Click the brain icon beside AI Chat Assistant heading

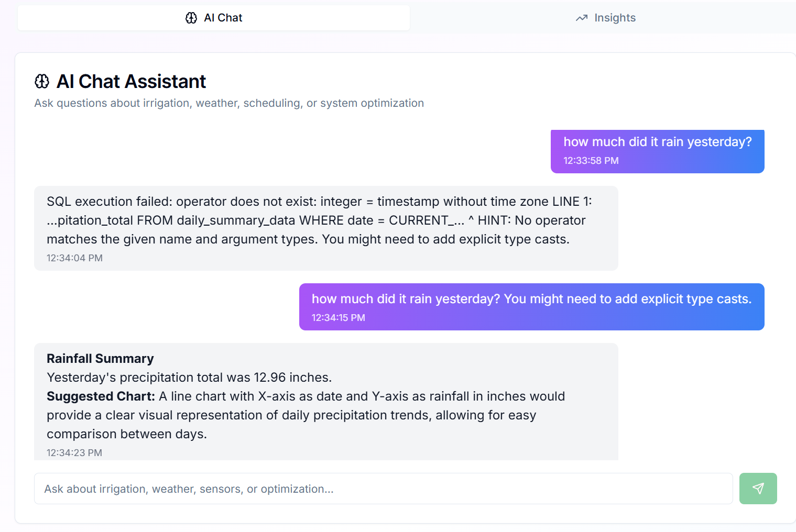[42, 81]
